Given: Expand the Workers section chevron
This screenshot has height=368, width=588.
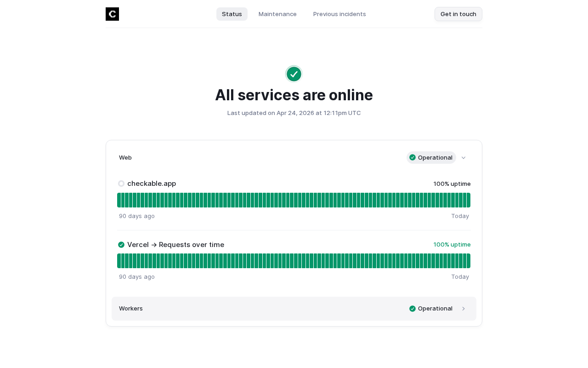Looking at the screenshot, I should [464, 309].
